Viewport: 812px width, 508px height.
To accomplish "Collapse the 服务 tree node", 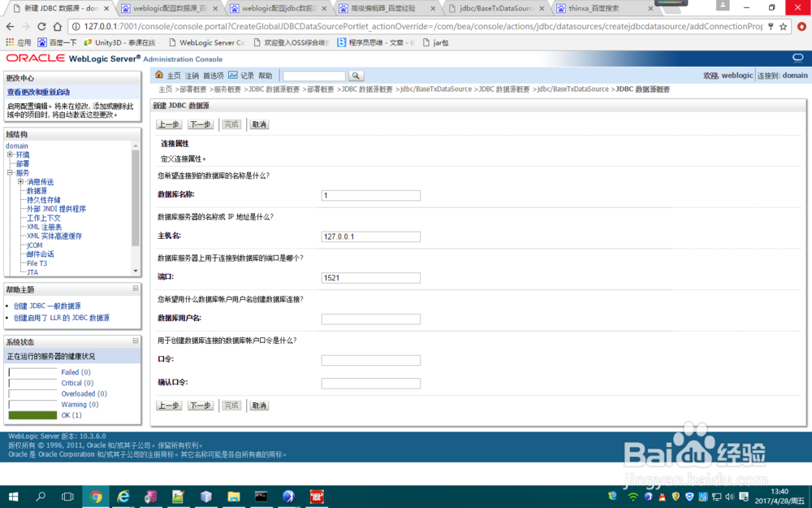I will [10, 172].
